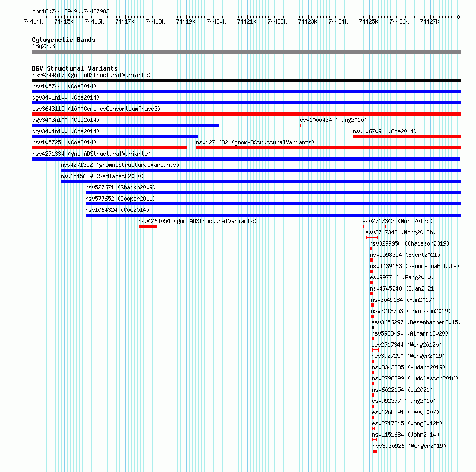Open esv2717342 (Wong2012b) label
This screenshot has width=476, height=472.
coord(398,221)
